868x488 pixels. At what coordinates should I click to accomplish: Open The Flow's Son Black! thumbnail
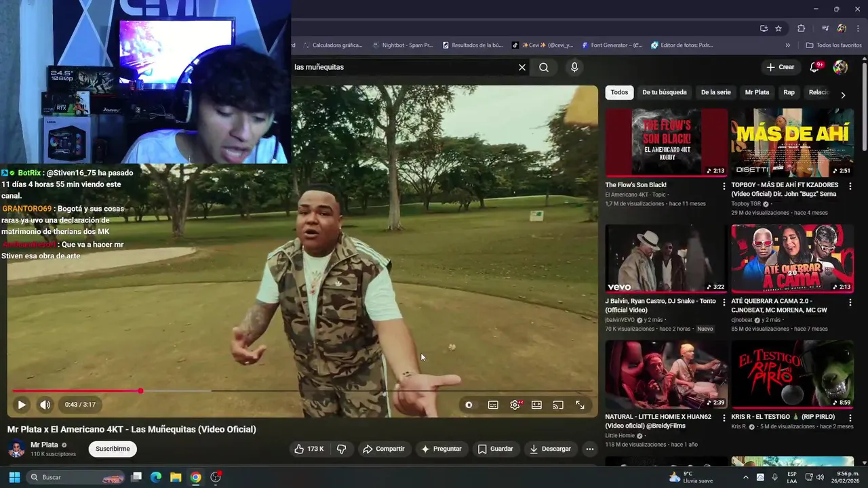pyautogui.click(x=666, y=142)
